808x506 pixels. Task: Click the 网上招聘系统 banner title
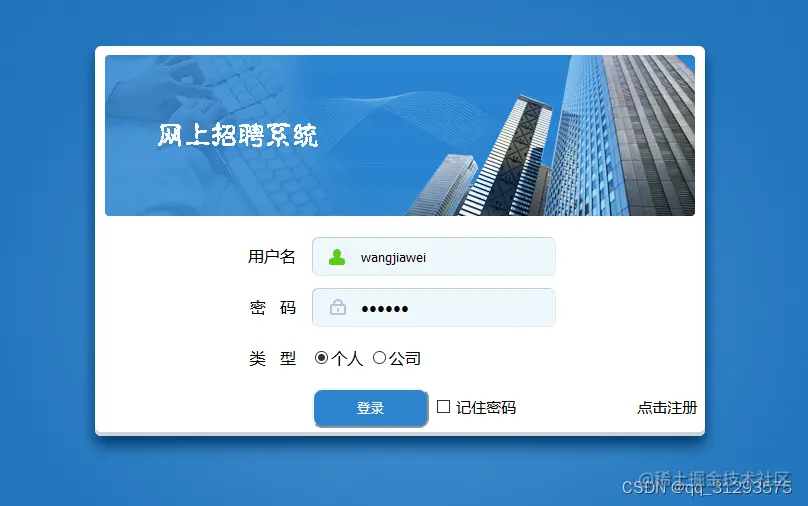point(238,136)
